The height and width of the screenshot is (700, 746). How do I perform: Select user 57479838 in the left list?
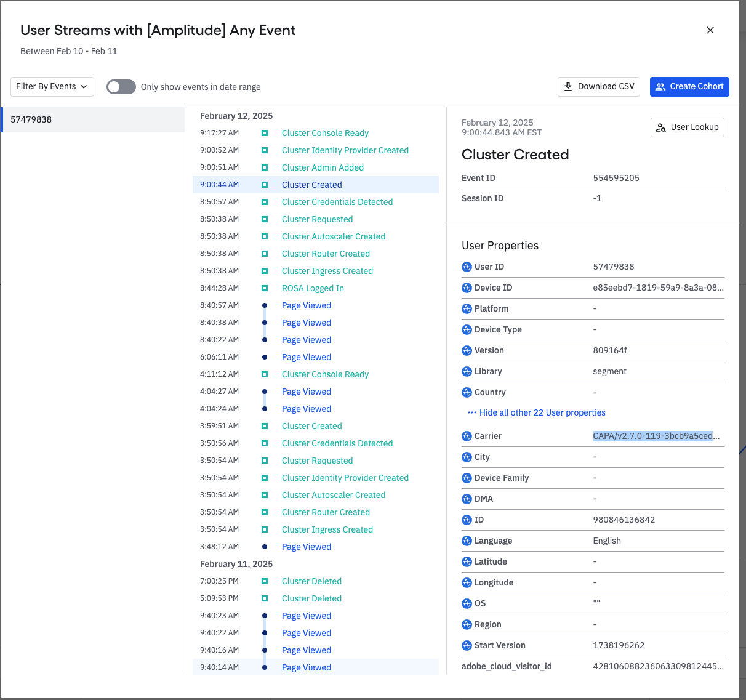93,119
